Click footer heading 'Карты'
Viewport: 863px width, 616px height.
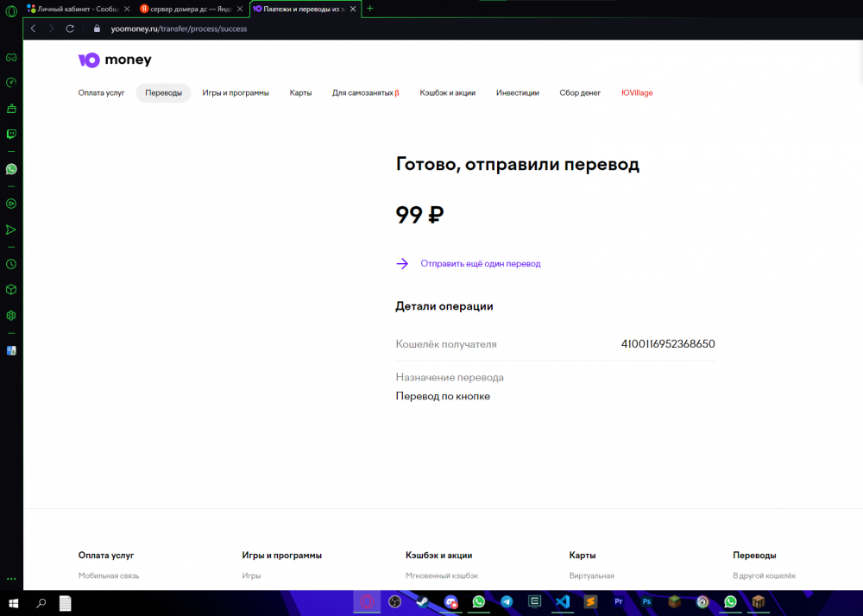tap(583, 556)
